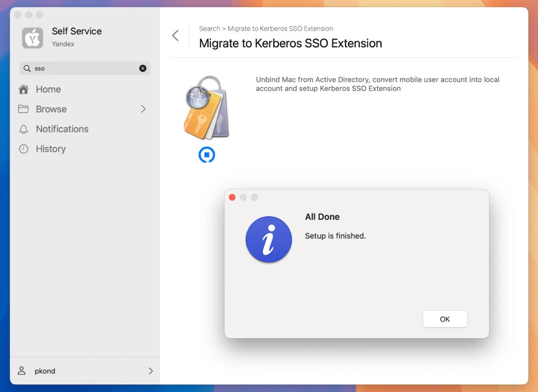The width and height of the screenshot is (538, 392).
Task: Expand the Browse section chevron
Action: tap(144, 109)
